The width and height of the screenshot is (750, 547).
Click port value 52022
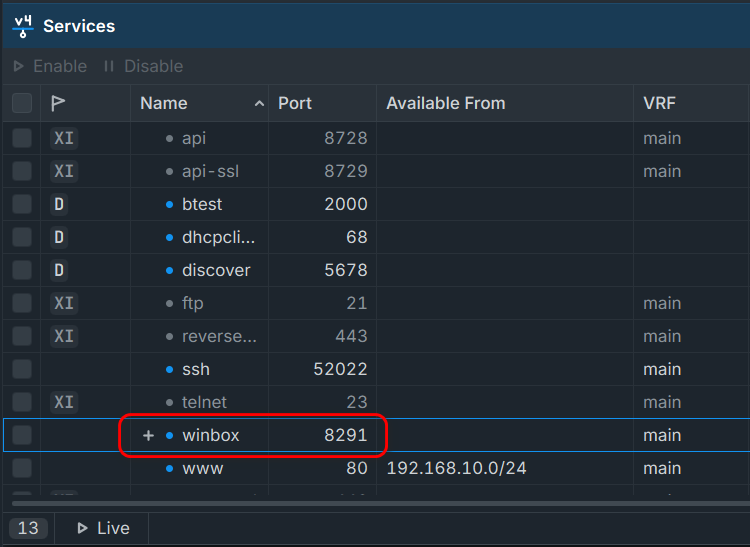click(340, 369)
